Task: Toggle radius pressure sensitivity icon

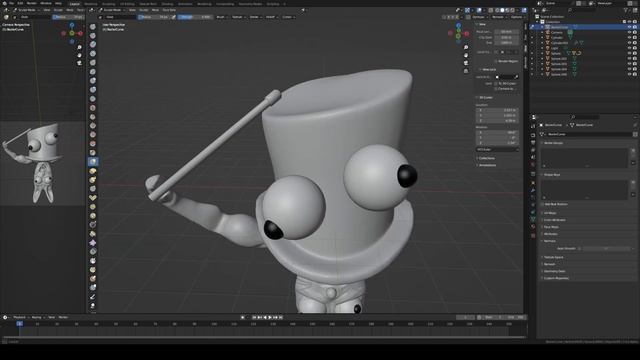Action: [x=174, y=17]
